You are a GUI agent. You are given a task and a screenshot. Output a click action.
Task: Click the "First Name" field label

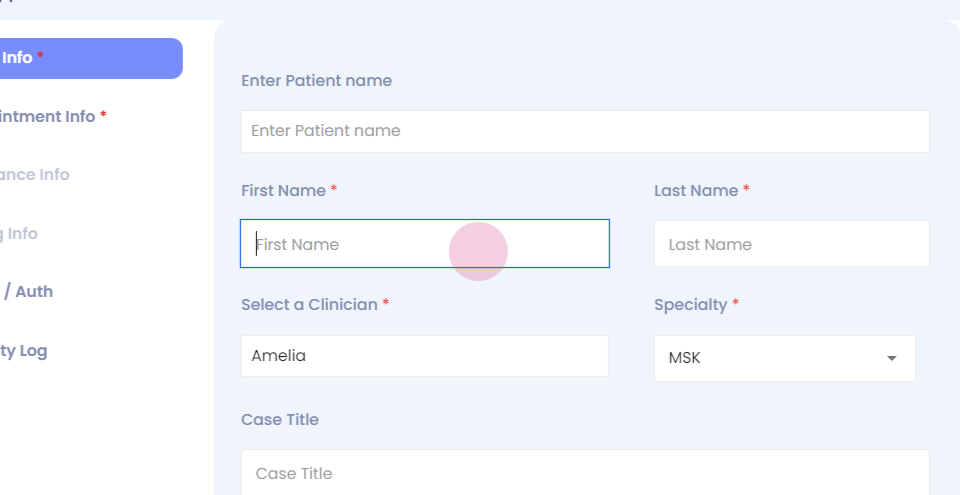283,190
